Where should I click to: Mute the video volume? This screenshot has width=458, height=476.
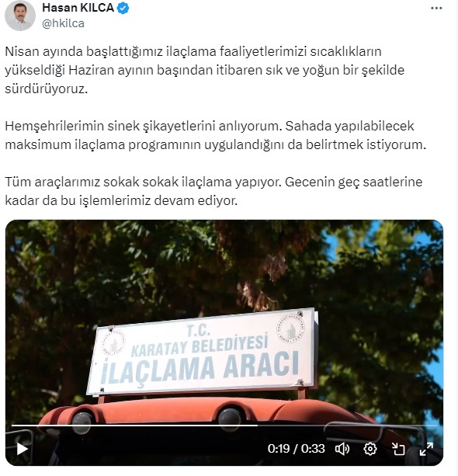pyautogui.click(x=342, y=449)
